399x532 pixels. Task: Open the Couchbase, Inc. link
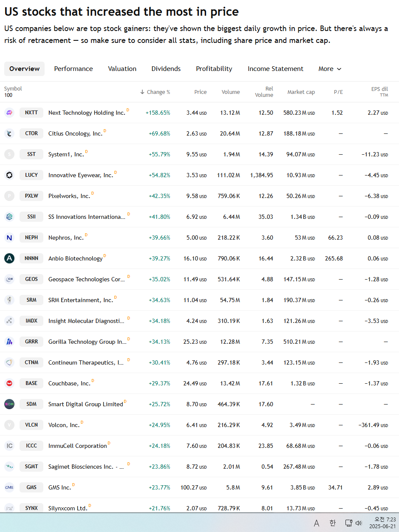(x=69, y=383)
